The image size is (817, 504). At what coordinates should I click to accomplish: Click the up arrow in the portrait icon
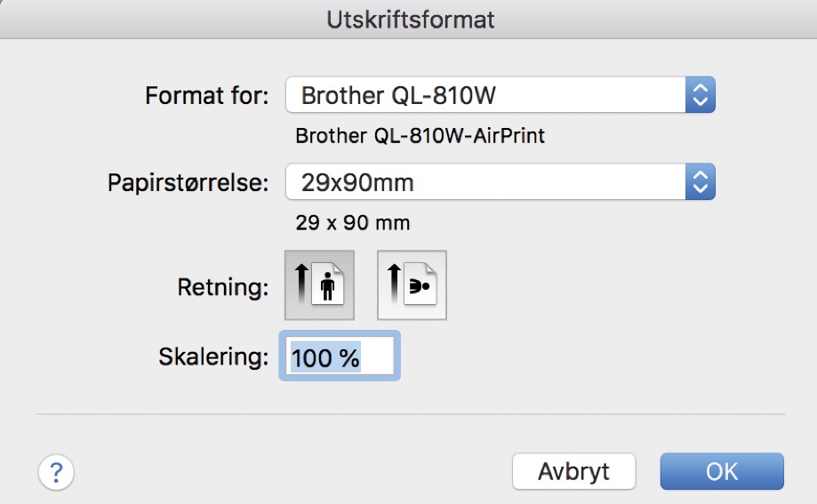coord(300,284)
